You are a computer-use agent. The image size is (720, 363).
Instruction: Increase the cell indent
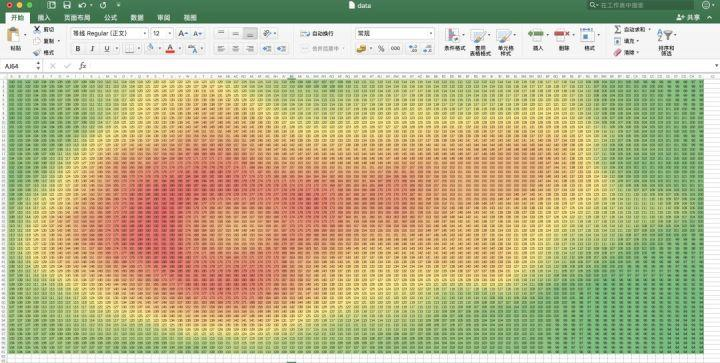click(x=281, y=48)
